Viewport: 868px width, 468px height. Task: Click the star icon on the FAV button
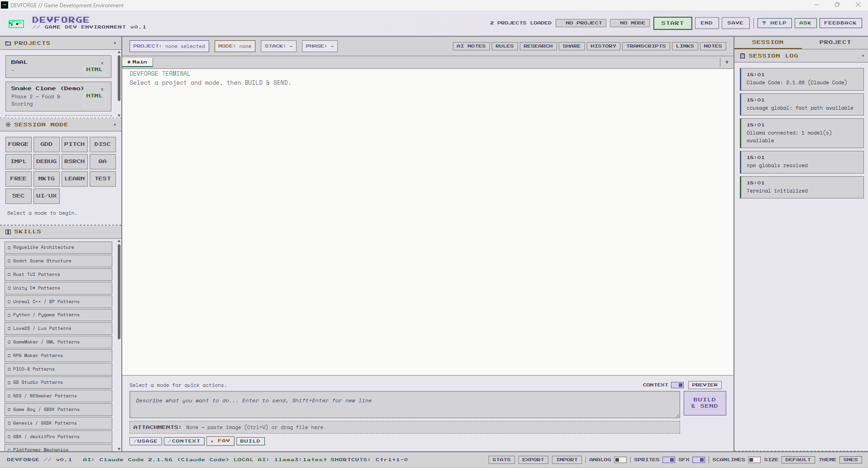point(212,441)
